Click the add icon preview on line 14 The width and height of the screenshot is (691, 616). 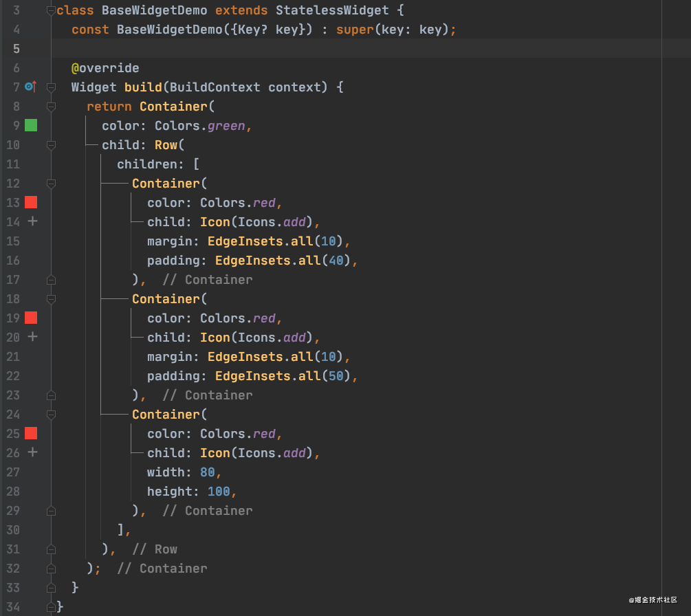coord(32,221)
